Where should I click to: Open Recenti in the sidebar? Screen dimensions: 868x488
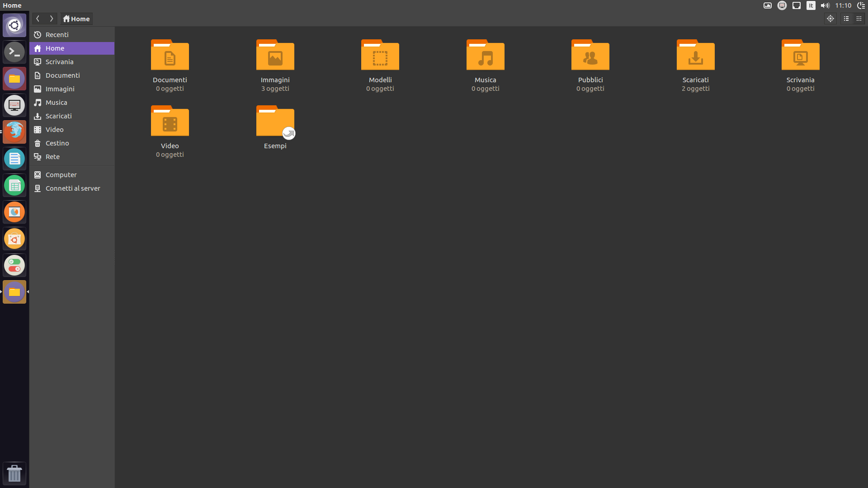tap(57, 35)
